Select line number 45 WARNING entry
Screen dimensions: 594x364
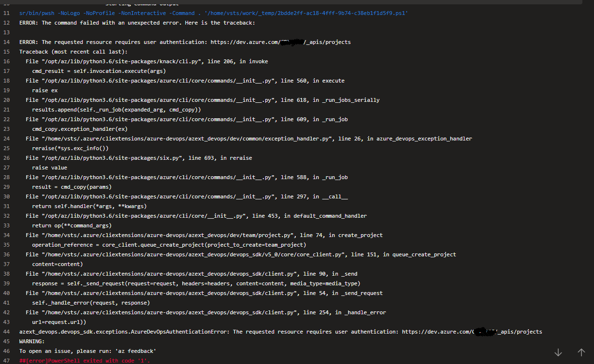click(6, 341)
